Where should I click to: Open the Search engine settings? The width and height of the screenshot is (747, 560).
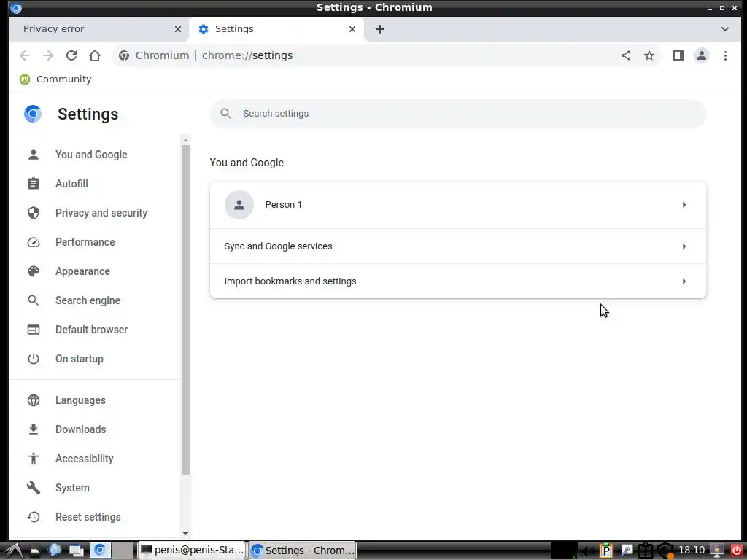coord(88,300)
